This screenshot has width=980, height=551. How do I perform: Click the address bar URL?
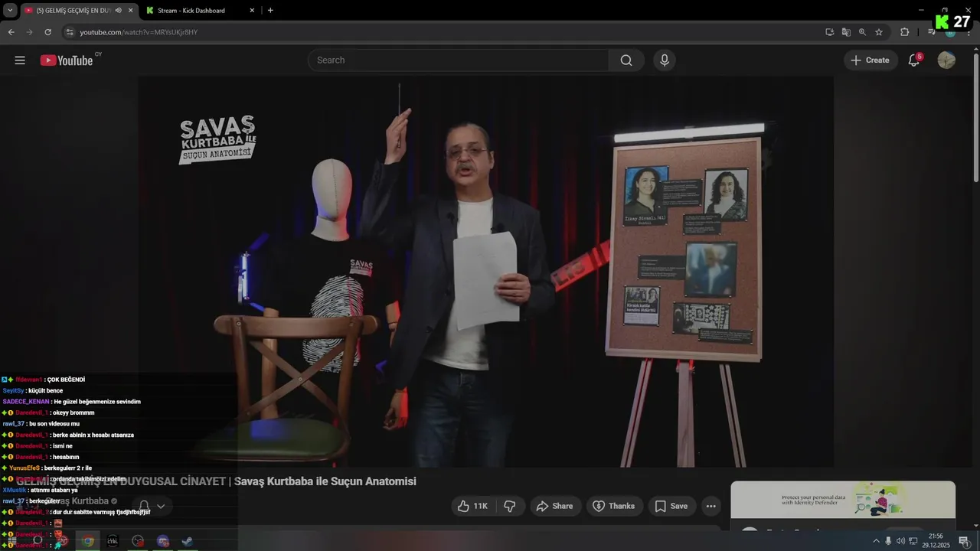pos(139,32)
